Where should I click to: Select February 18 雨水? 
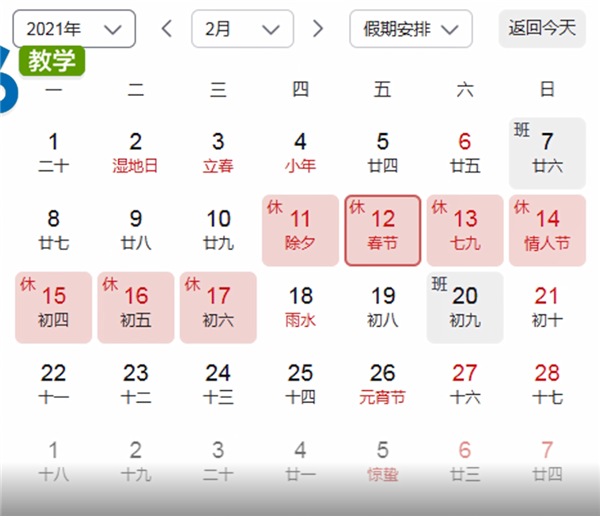300,307
